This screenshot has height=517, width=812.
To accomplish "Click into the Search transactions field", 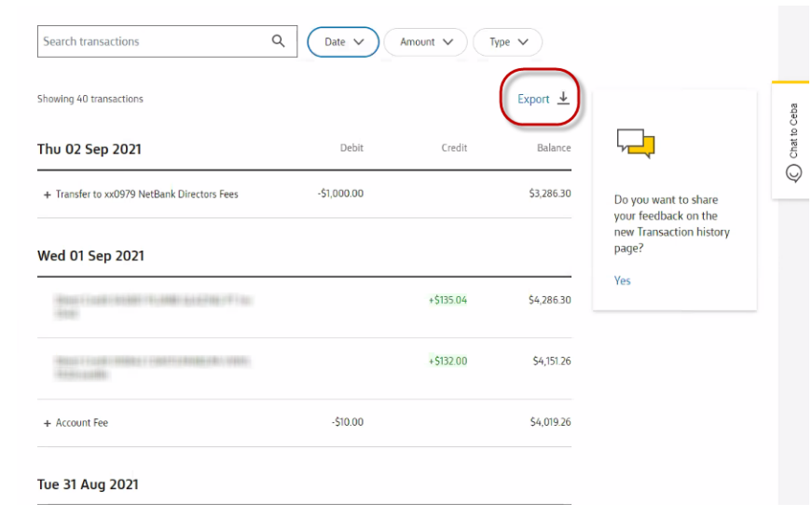I will tap(154, 41).
